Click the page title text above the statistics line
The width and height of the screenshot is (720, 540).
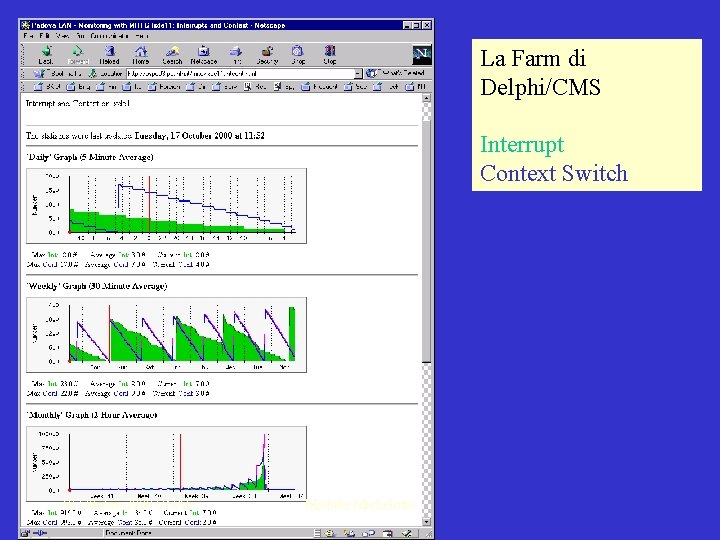(78, 103)
